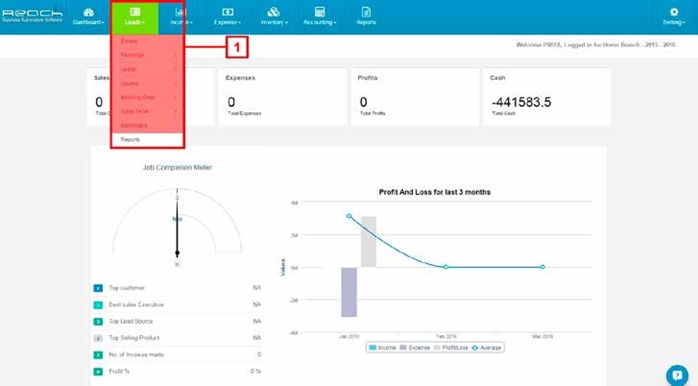
Task: Click the Top customer row
Action: tap(177, 288)
